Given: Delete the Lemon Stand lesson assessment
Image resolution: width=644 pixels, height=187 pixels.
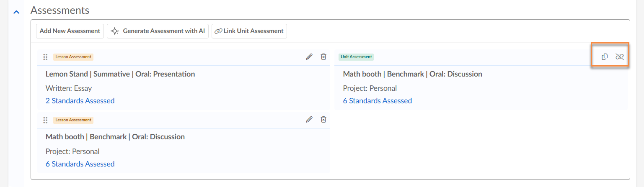Looking at the screenshot, I should tap(323, 57).
